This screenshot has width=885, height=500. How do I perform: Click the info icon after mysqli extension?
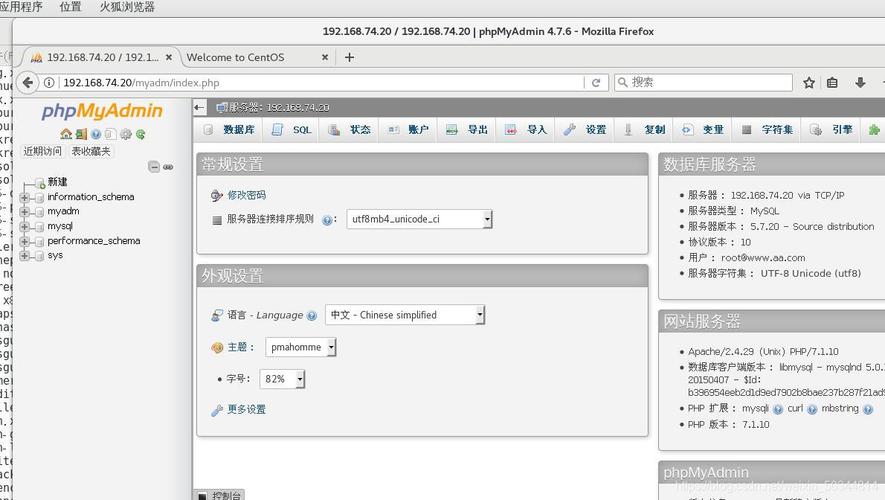tap(778, 409)
